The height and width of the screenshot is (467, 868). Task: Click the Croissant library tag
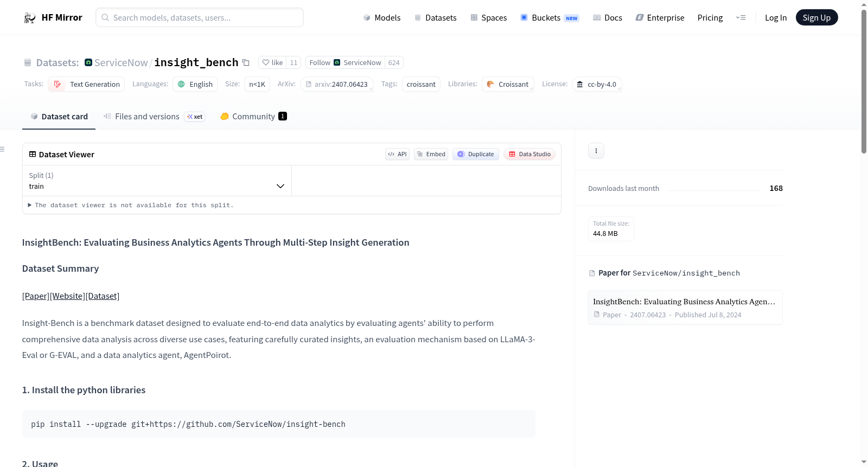point(508,84)
